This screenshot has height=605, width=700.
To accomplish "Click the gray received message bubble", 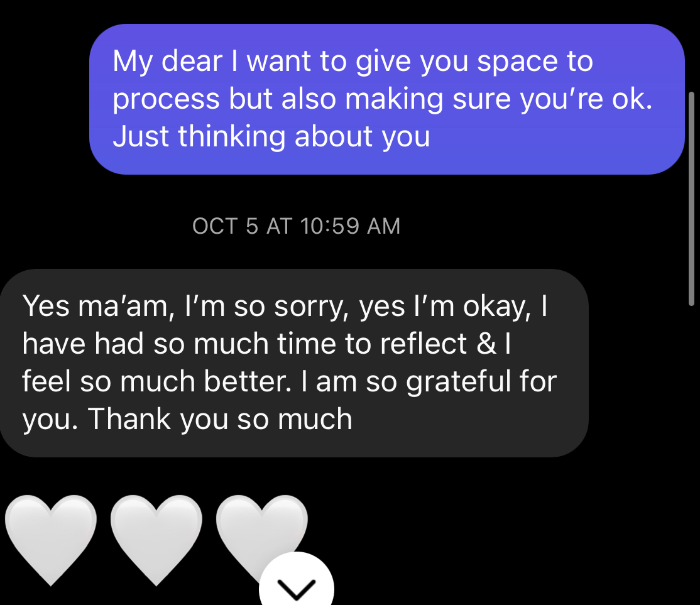I will point(293,362).
